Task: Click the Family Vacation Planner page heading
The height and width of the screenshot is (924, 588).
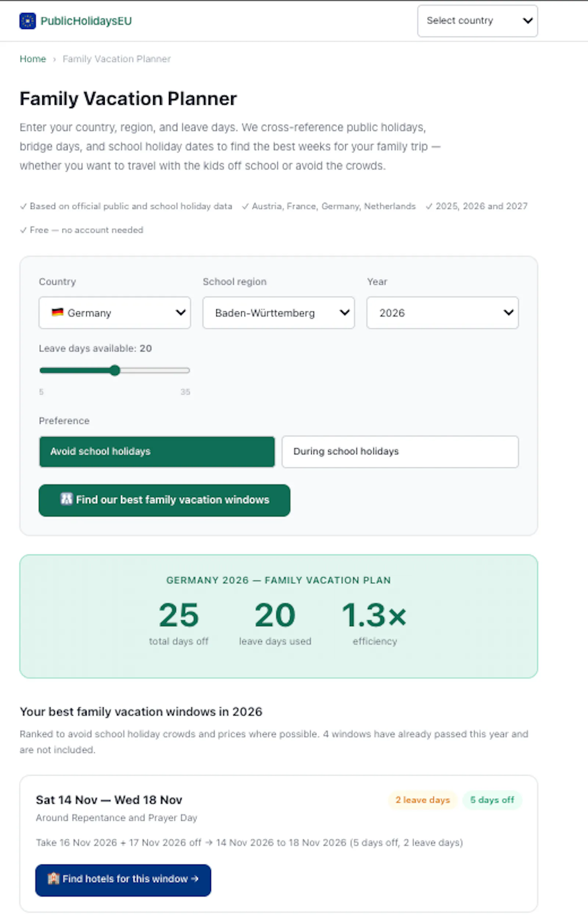Action: pos(129,99)
